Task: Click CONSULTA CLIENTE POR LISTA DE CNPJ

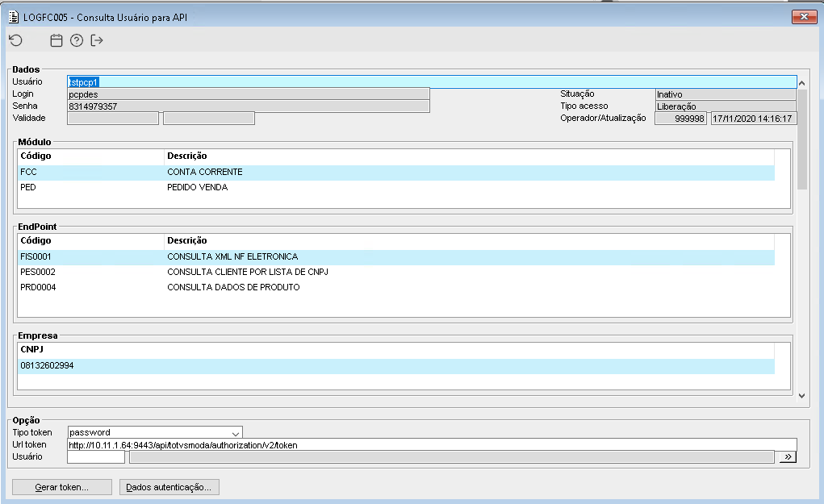Action: click(248, 272)
